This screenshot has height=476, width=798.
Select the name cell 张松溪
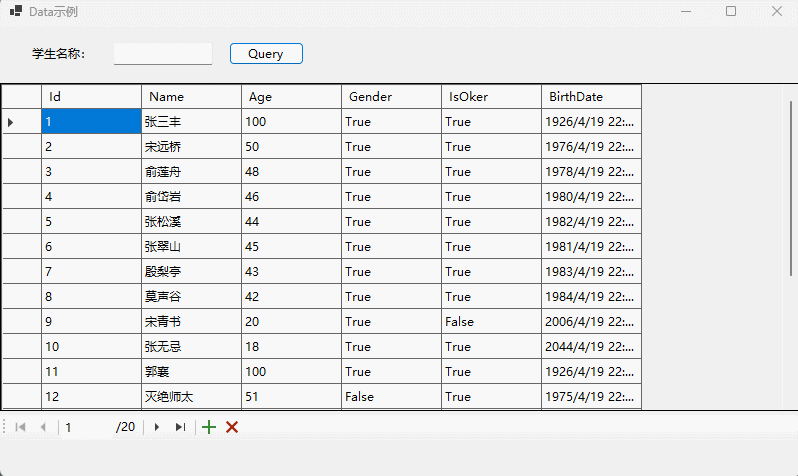191,221
